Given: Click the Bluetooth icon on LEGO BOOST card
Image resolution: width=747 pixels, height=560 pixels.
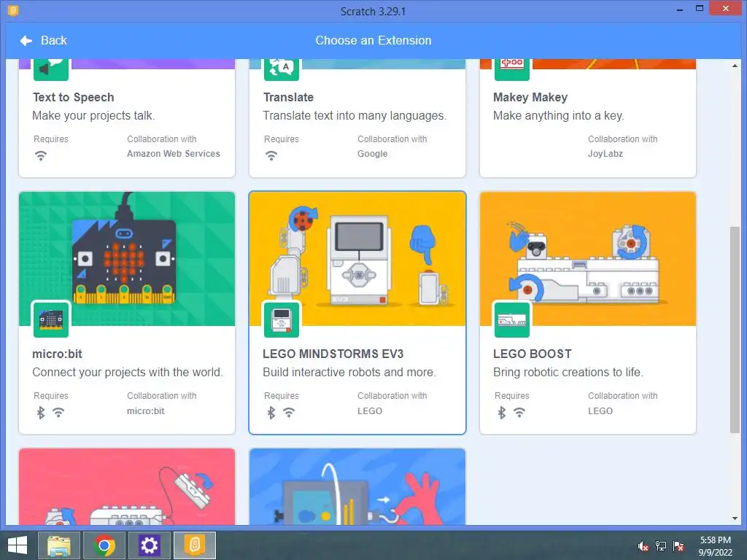Looking at the screenshot, I should [x=502, y=413].
